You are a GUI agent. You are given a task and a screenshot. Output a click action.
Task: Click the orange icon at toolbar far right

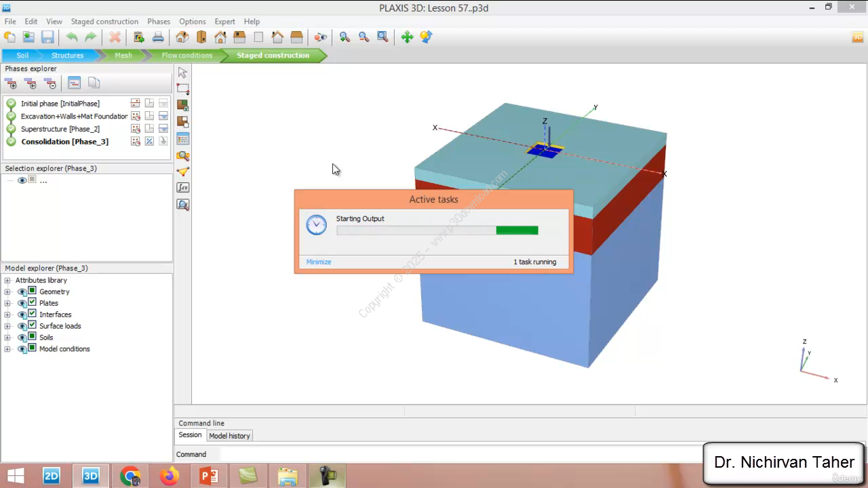click(x=858, y=37)
